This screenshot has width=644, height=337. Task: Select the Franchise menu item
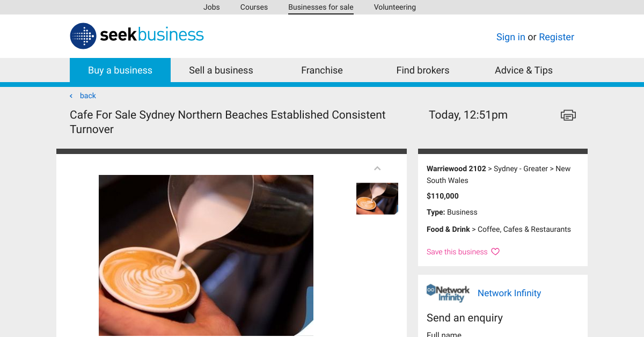pos(321,70)
